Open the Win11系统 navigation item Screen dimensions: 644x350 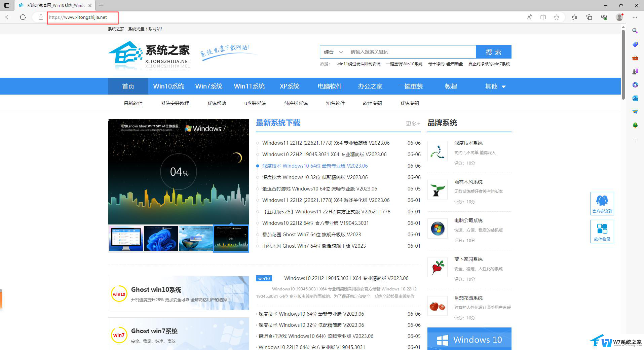pos(249,86)
